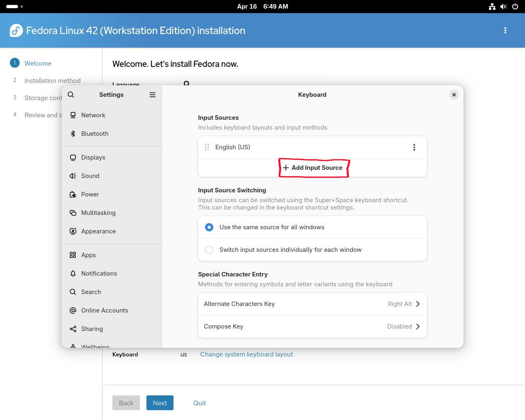Click the installer Next button
Viewport: 525px width, 420px height.
[160, 403]
